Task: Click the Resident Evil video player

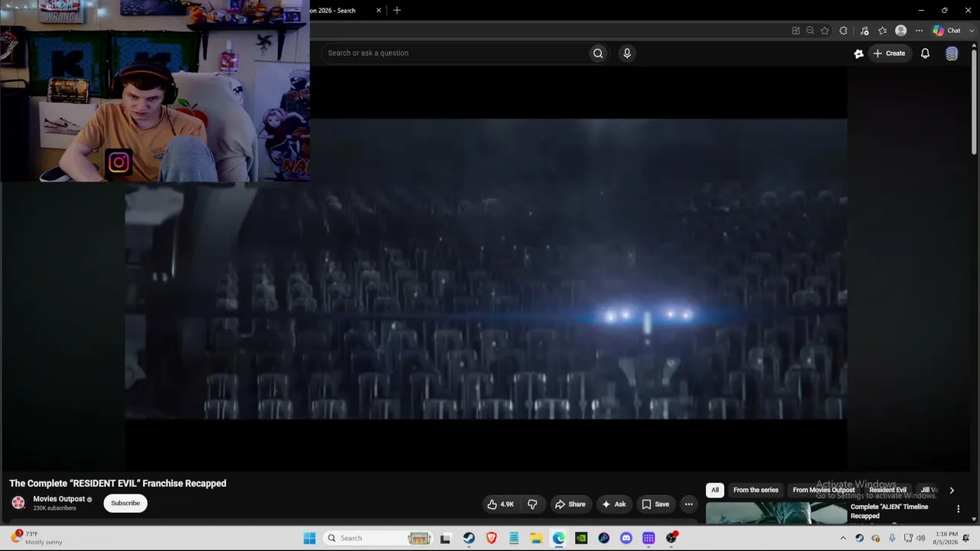Action: [x=486, y=269]
